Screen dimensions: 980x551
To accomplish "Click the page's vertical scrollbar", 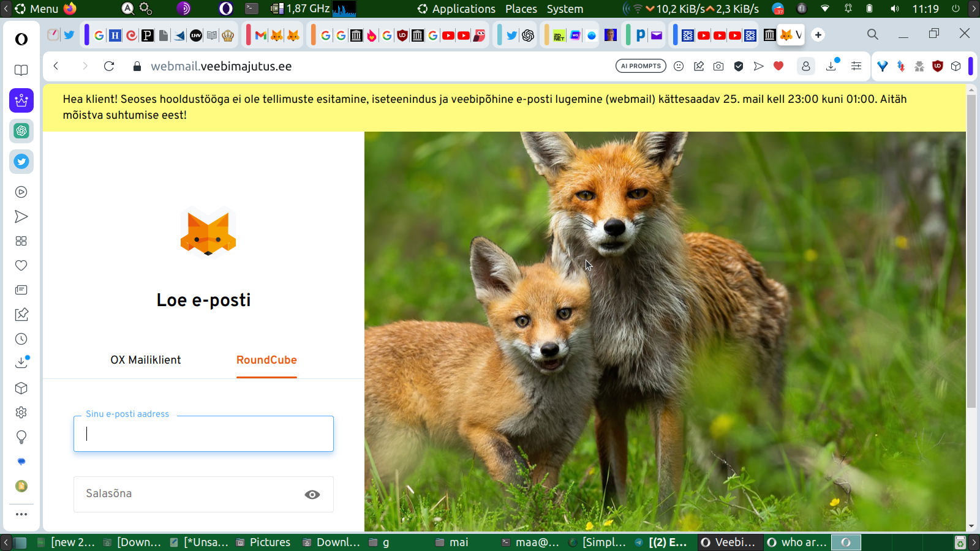I will pos(971,251).
